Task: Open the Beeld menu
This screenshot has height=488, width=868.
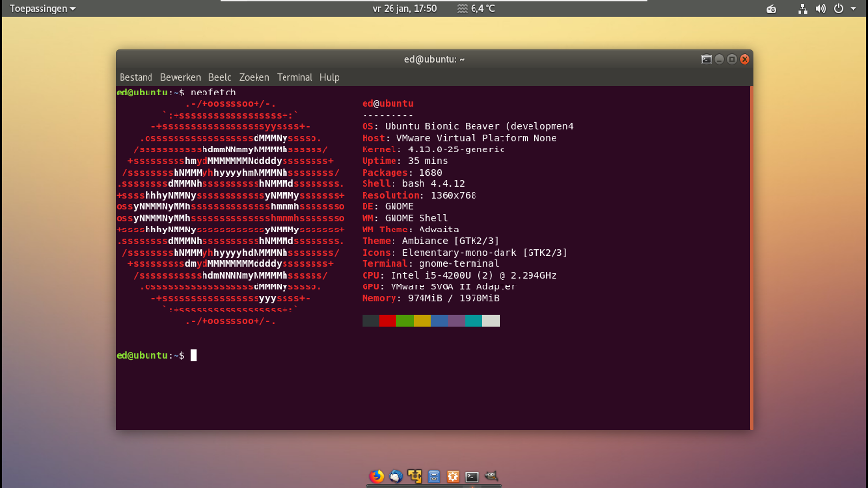Action: (220, 77)
